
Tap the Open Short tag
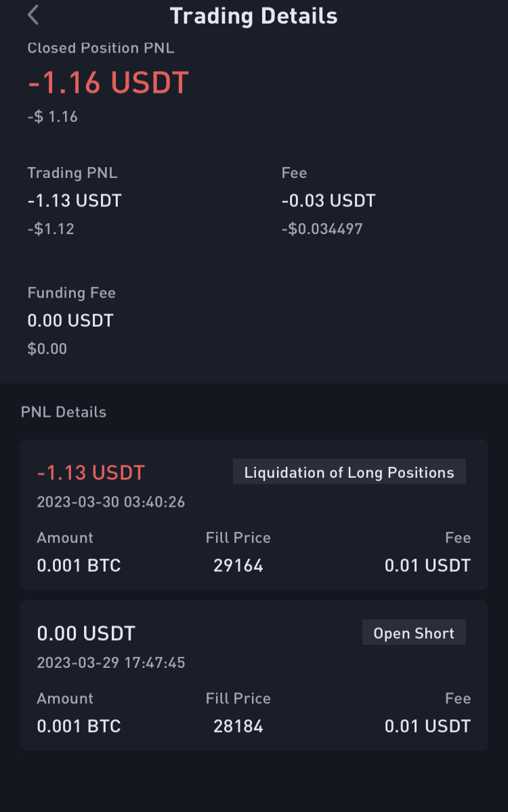click(414, 633)
